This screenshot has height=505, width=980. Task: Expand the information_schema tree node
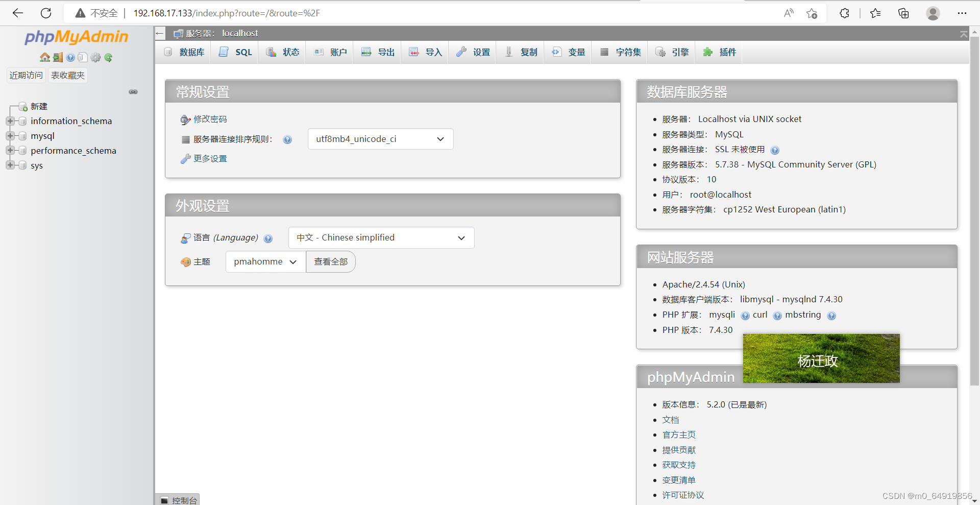(x=10, y=121)
